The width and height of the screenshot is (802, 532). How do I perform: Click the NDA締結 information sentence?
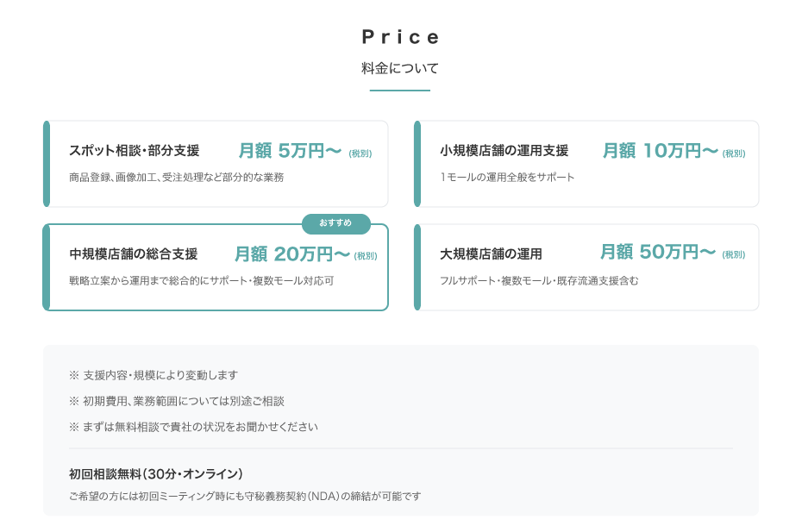245,497
